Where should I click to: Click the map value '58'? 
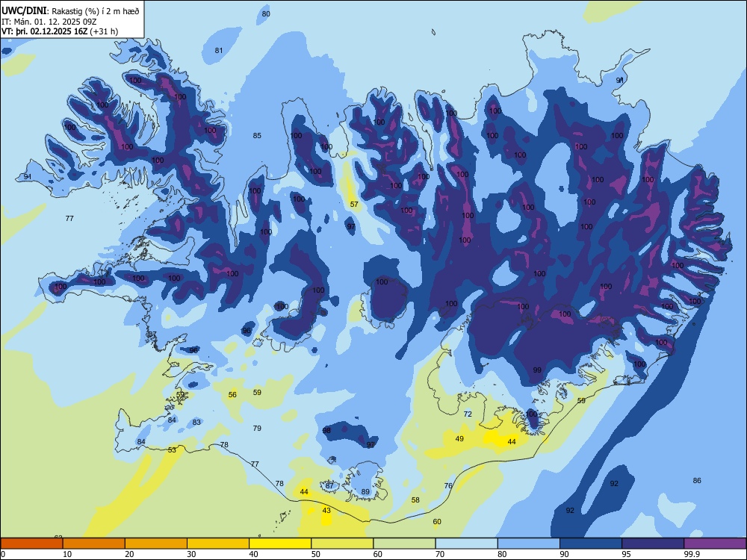pos(416,500)
